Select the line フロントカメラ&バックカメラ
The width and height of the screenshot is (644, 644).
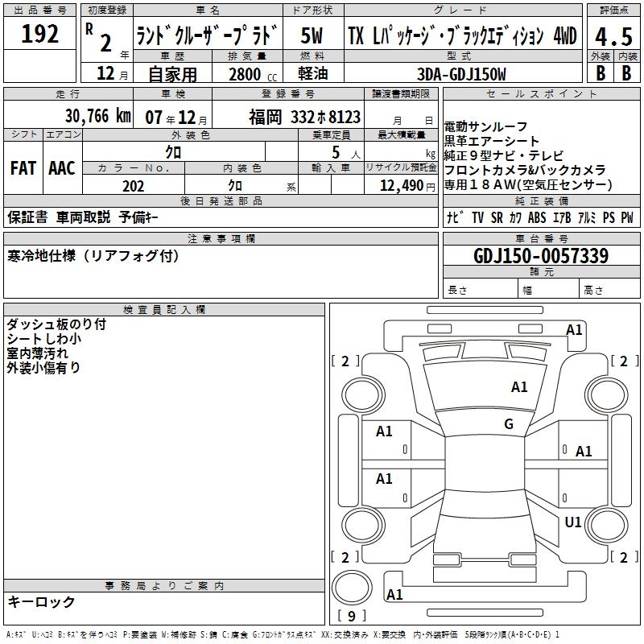tap(525, 170)
